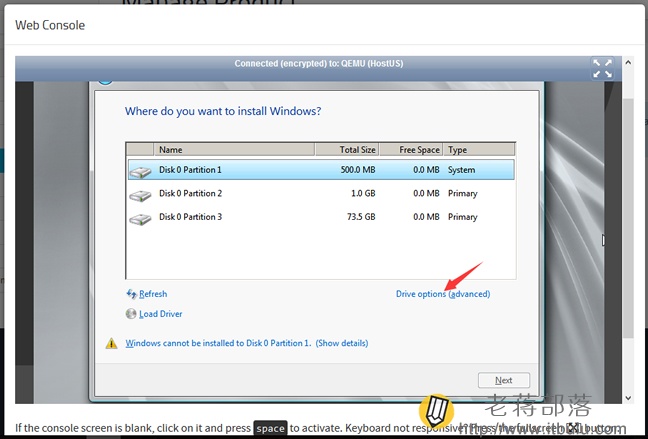
Task: Click the 1.0 GB total size value
Action: click(x=363, y=193)
